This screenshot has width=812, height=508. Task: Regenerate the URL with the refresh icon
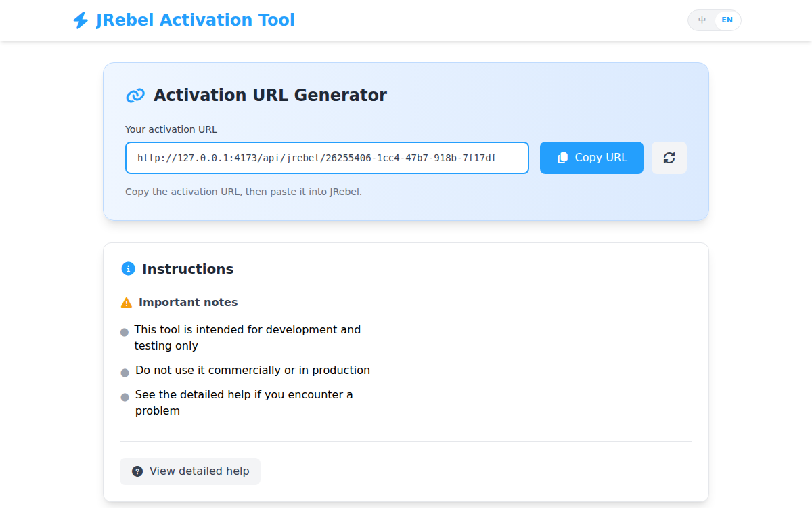[x=669, y=158]
